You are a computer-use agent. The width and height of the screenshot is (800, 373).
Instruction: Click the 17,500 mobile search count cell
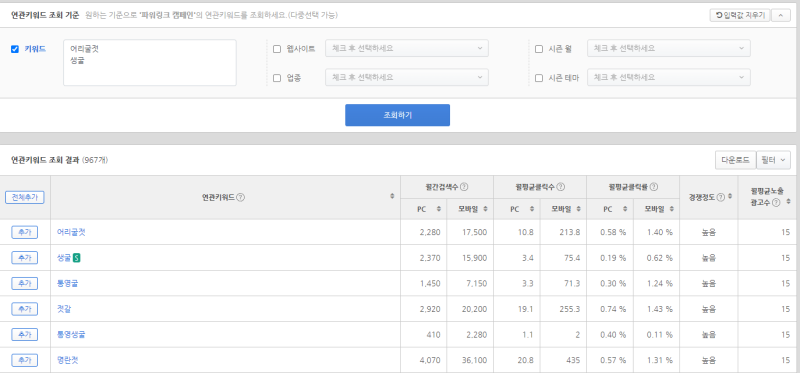[x=470, y=232]
